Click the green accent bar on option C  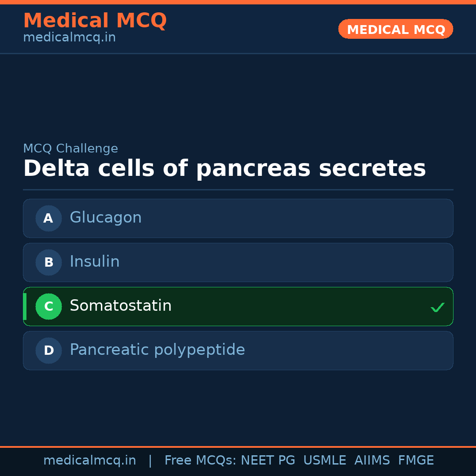(x=25, y=306)
